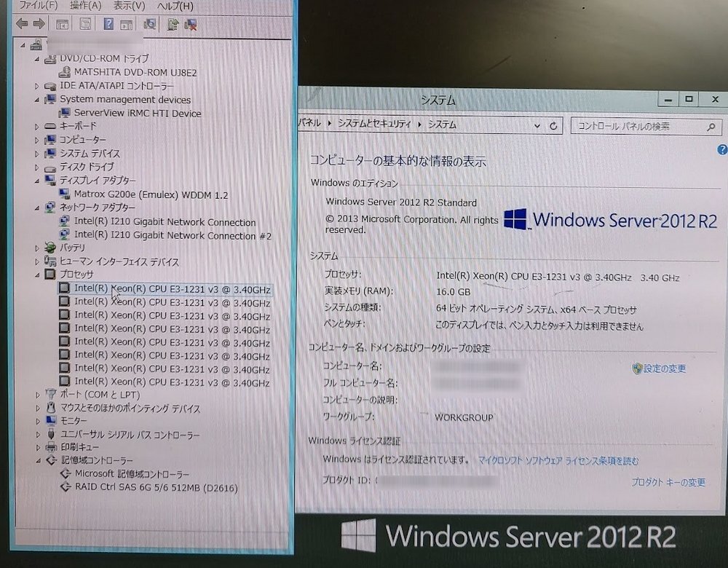The width and height of the screenshot is (728, 568).
Task: Click システム breadcrumb in address bar
Action: pos(442,125)
